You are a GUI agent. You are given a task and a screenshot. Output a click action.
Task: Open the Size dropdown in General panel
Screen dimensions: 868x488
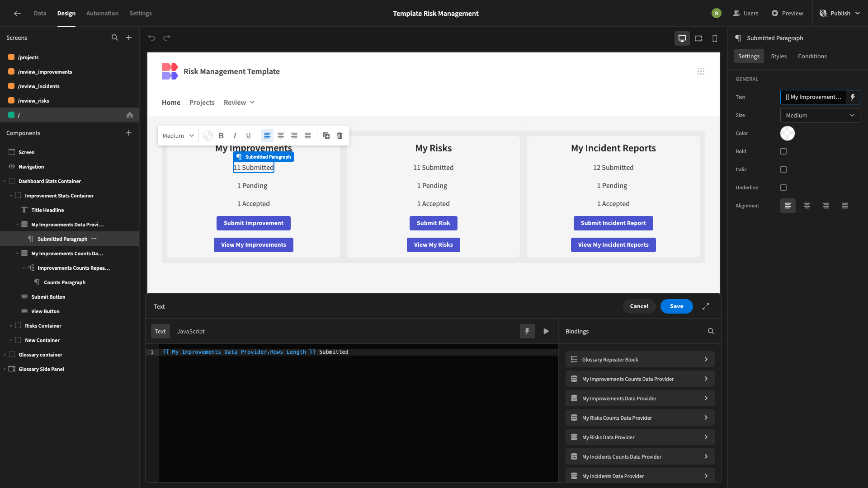(821, 115)
